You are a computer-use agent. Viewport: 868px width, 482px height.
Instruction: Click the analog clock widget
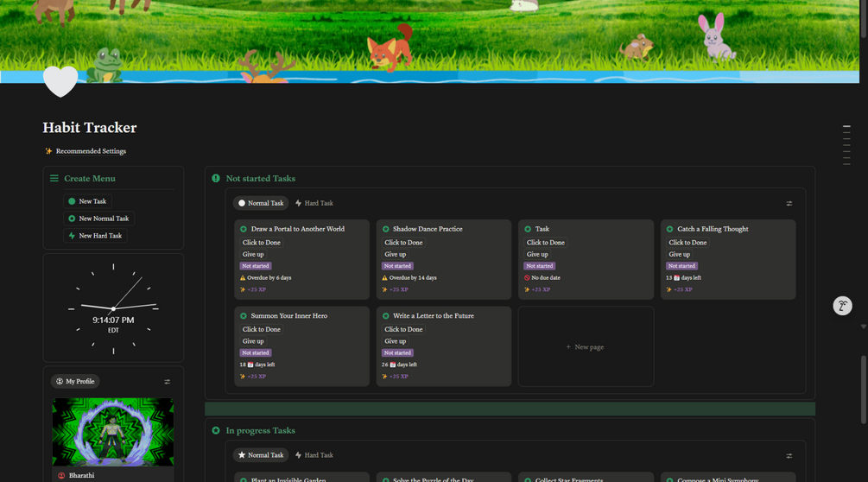pyautogui.click(x=113, y=308)
